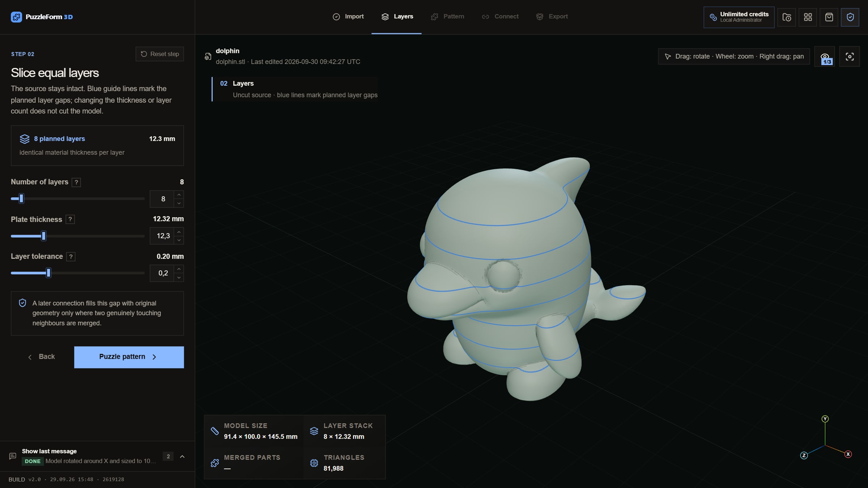This screenshot has width=868, height=488.
Task: Click the shield check icon in header
Action: pyautogui.click(x=850, y=17)
